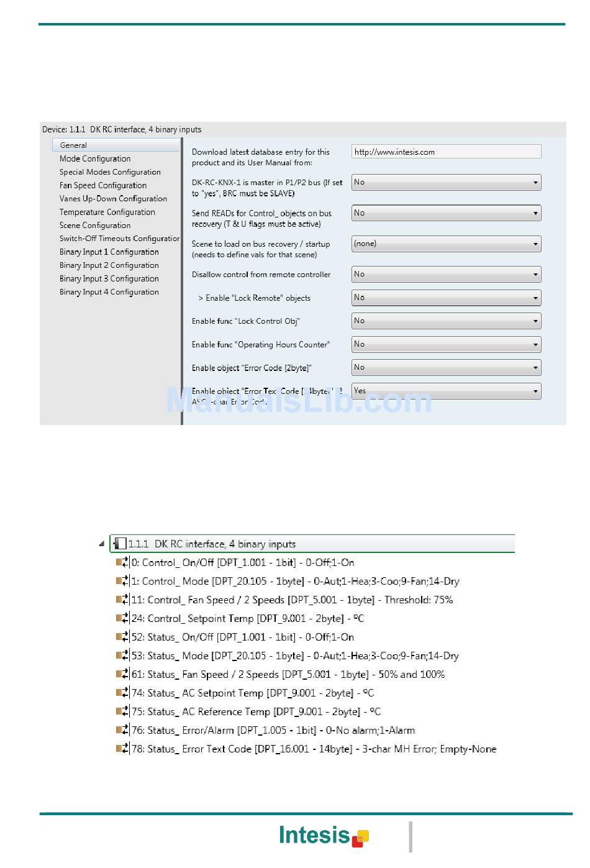
Task: Click the device icon beside 1.1.1 DK RC interface
Action: pos(120,544)
